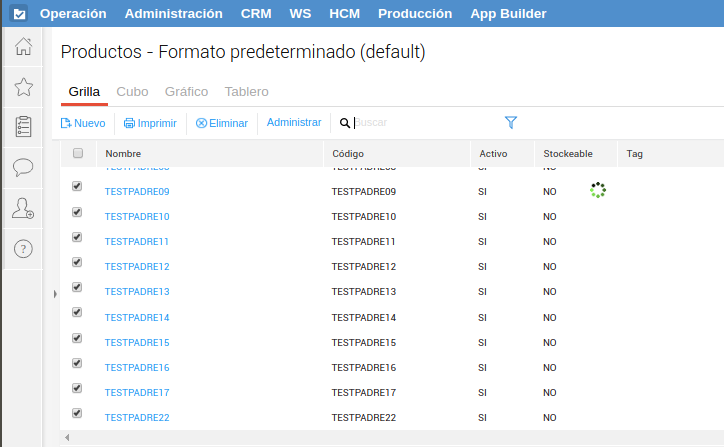Toggle the select-all checkbox in header

pos(78,154)
